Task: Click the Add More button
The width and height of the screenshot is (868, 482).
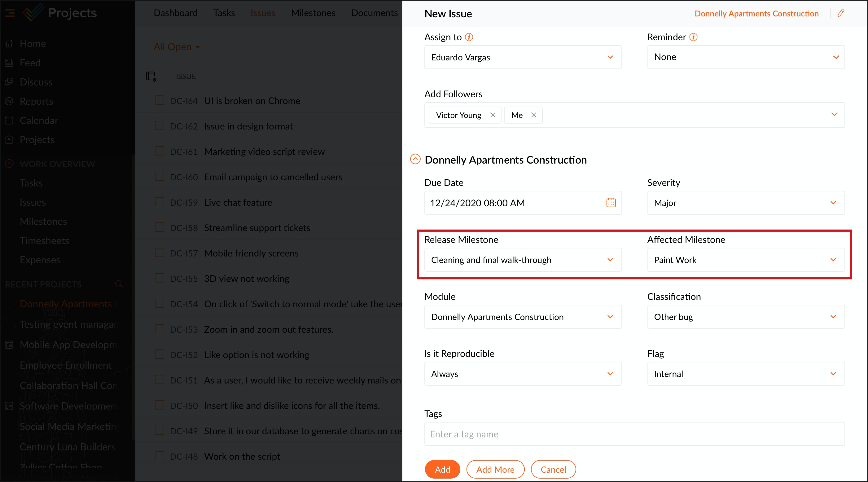Action: 495,469
